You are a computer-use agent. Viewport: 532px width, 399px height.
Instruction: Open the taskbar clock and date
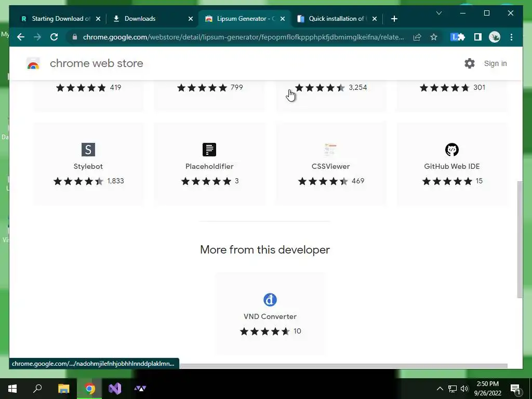(x=487, y=389)
